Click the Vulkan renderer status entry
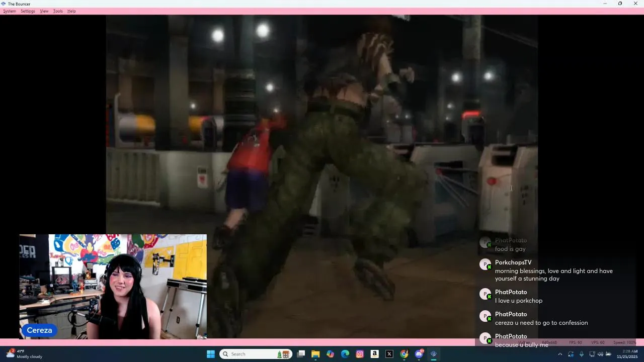The image size is (644, 362). coord(525,342)
